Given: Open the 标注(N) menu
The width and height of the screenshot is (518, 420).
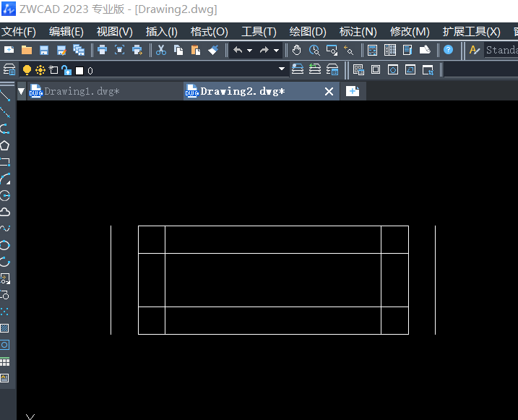Looking at the screenshot, I should (x=358, y=32).
